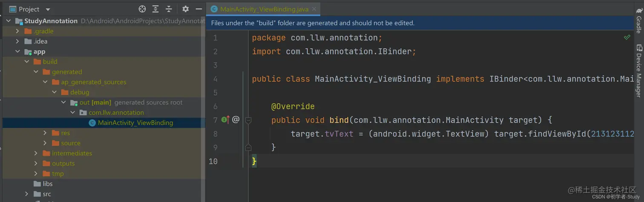The width and height of the screenshot is (644, 202).
Task: Click the out [main] generated root icon
Action: [74, 102]
